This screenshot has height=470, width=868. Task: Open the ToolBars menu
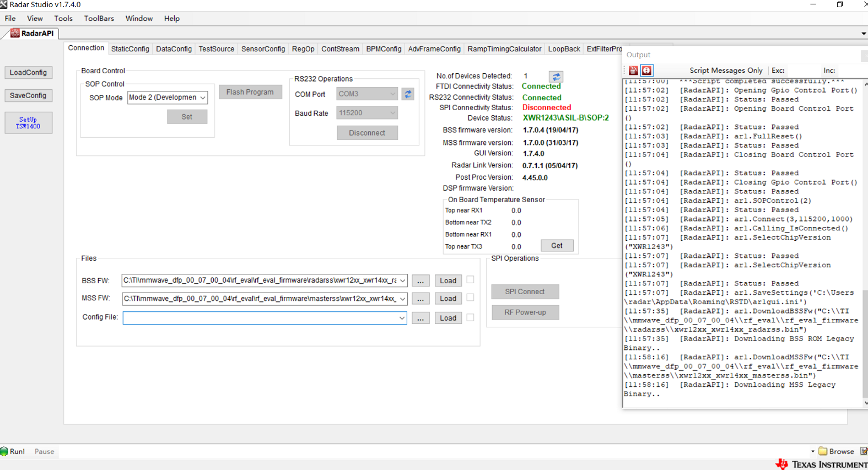coord(99,18)
